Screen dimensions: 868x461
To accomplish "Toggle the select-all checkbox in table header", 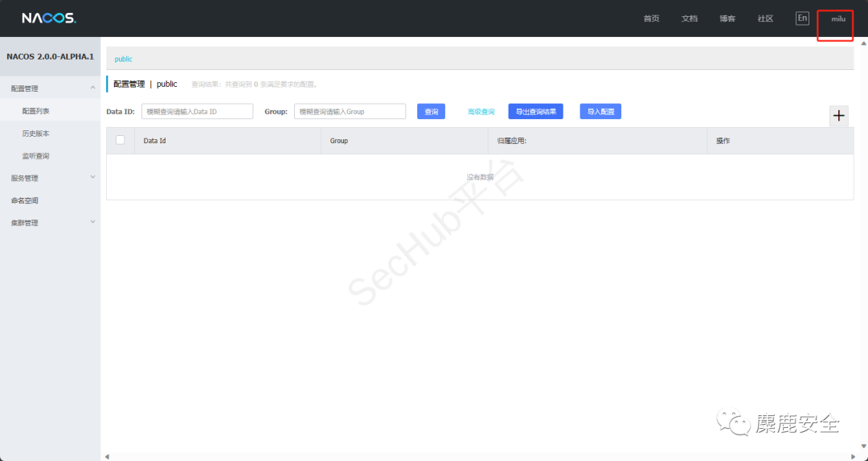I will 121,140.
